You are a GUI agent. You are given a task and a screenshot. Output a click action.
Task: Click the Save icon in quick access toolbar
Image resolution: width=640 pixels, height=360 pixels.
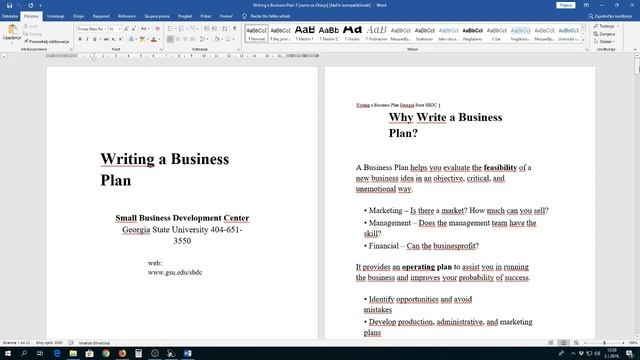[x=9, y=5]
